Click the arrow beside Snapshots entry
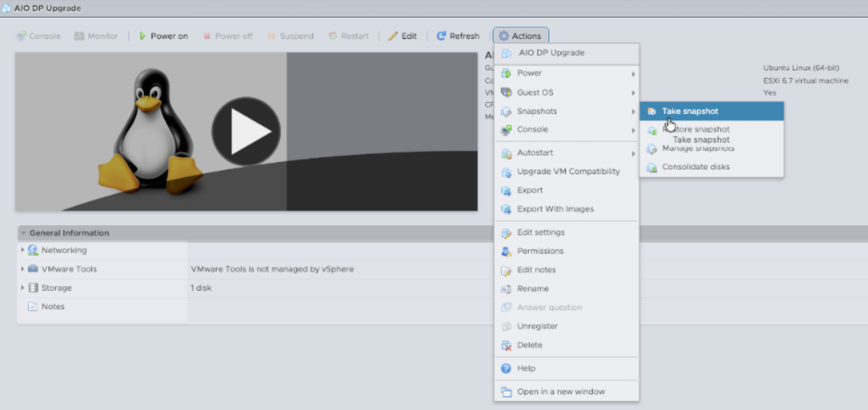This screenshot has height=410, width=868. 633,111
